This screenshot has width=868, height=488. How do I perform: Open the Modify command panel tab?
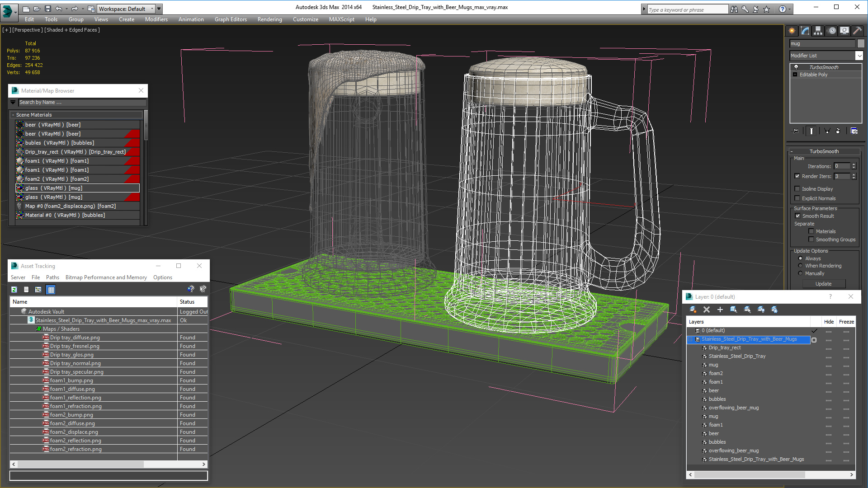[x=805, y=31]
